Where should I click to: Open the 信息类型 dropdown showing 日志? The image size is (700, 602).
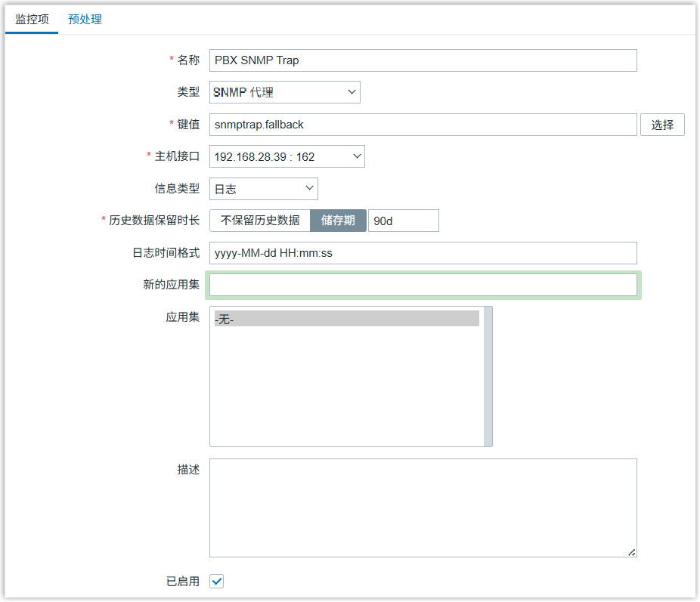263,189
